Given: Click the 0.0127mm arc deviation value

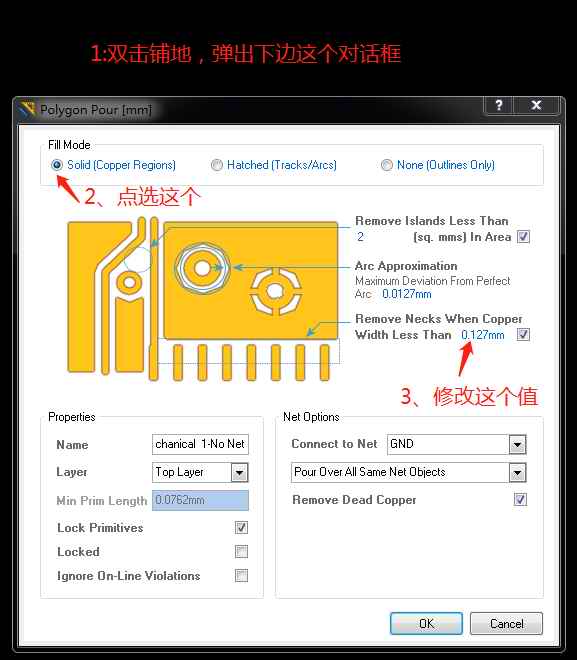Looking at the screenshot, I should coord(407,294).
